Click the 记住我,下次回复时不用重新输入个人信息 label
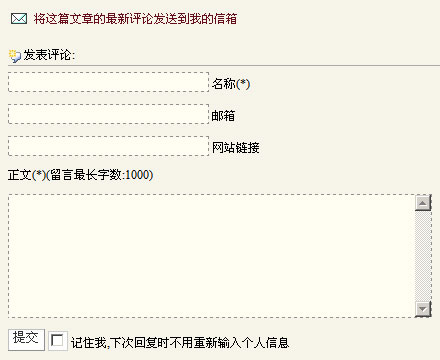 180,342
